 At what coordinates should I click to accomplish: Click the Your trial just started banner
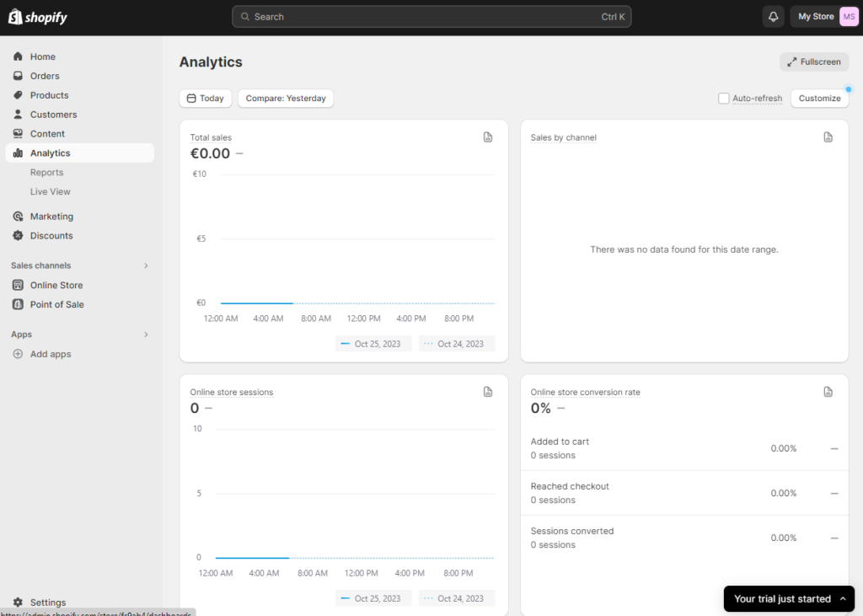tap(789, 598)
